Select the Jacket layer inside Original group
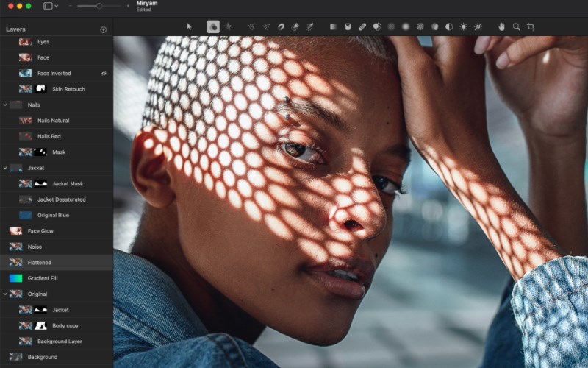The height and width of the screenshot is (368, 588). coord(57,310)
